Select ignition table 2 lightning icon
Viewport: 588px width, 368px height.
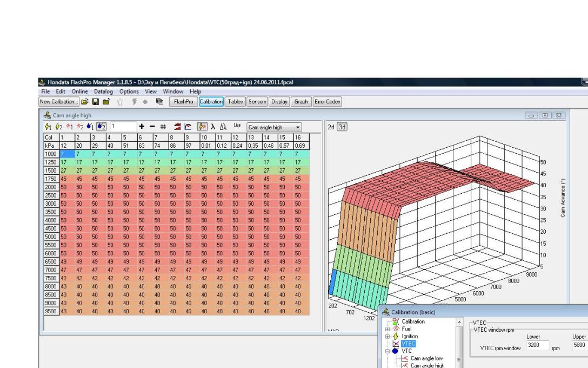[58, 127]
